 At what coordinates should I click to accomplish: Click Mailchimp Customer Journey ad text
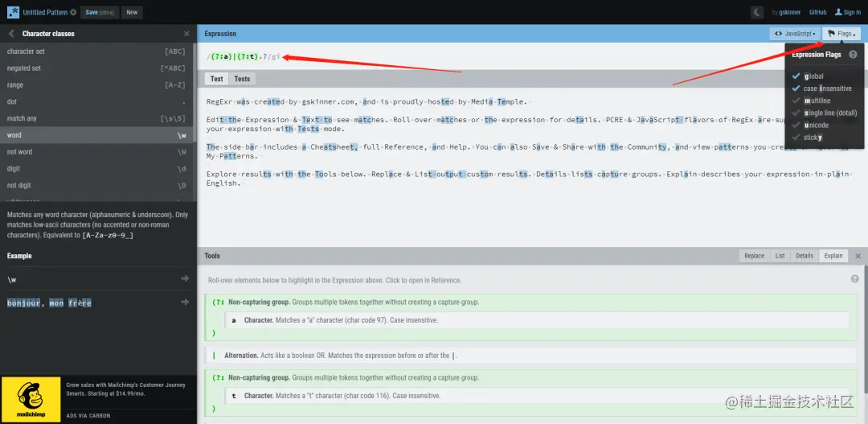tap(126, 389)
